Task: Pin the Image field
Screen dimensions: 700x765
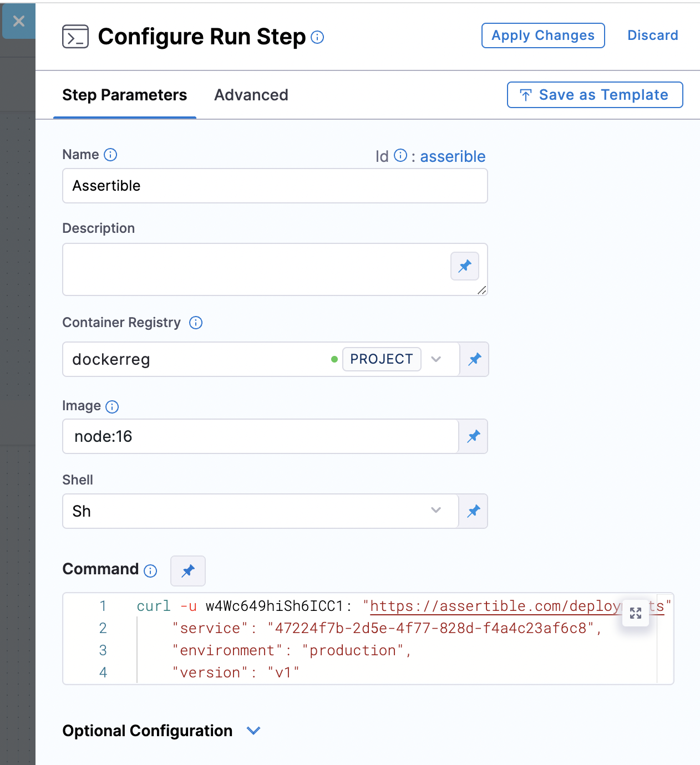Action: tap(473, 436)
